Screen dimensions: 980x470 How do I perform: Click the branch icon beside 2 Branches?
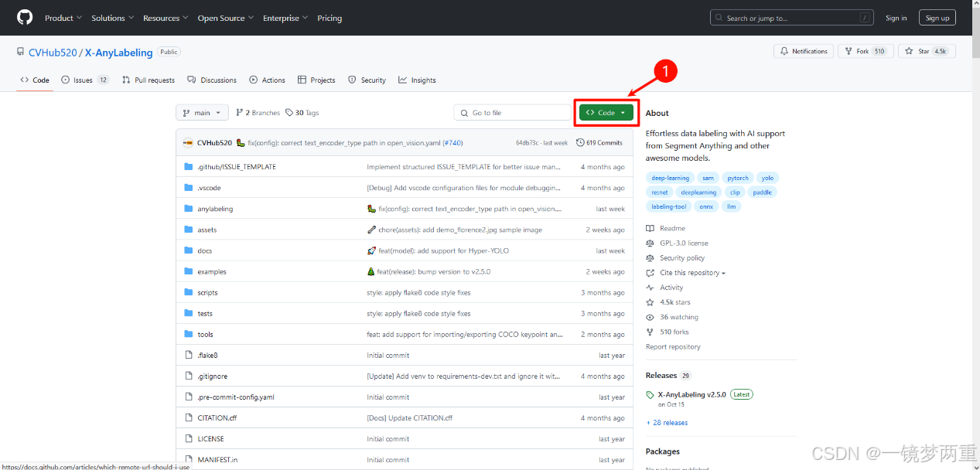pos(240,113)
